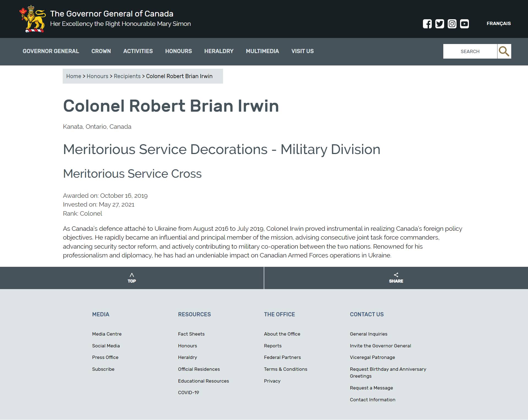Click the magnifying glass search button
This screenshot has height=420, width=528.
pos(504,51)
